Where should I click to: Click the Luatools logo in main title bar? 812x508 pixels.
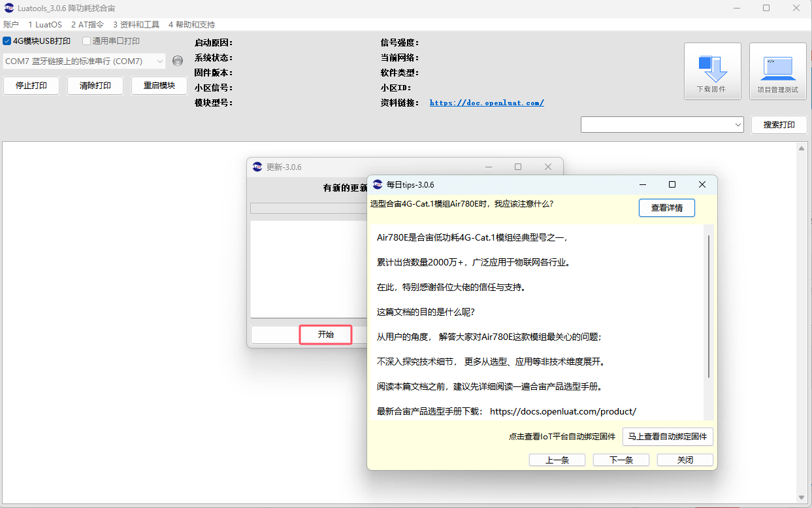click(x=8, y=8)
